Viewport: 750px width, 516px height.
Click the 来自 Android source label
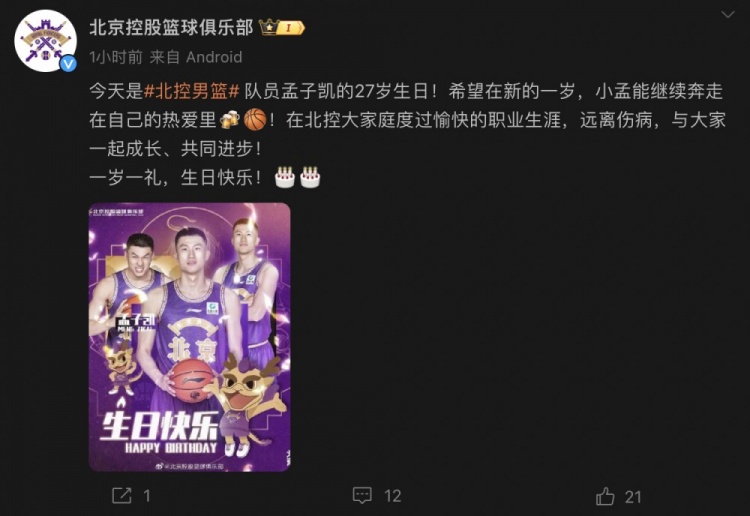[x=196, y=57]
